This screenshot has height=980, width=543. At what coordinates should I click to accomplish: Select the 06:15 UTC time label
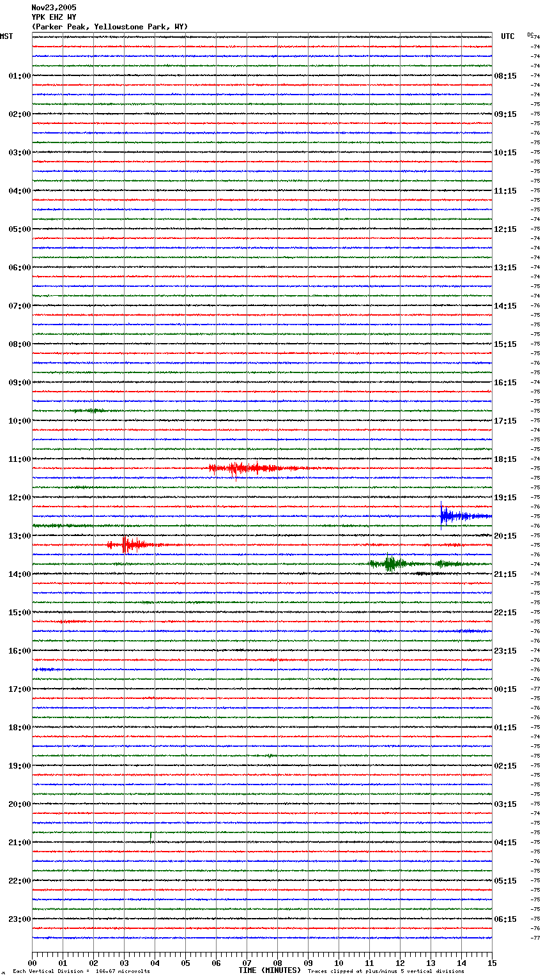tap(505, 919)
